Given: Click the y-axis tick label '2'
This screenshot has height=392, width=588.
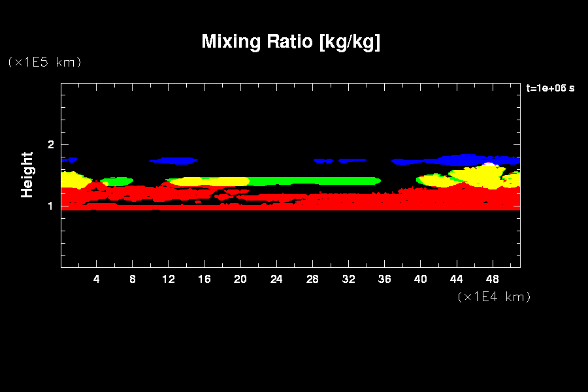Looking at the screenshot, I should [51, 144].
